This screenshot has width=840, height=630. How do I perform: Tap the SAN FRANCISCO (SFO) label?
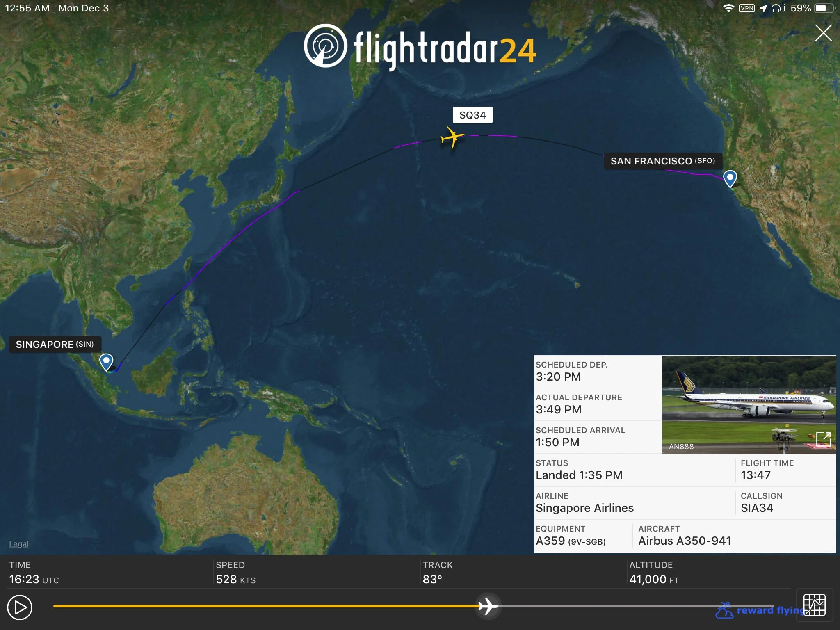(x=663, y=161)
